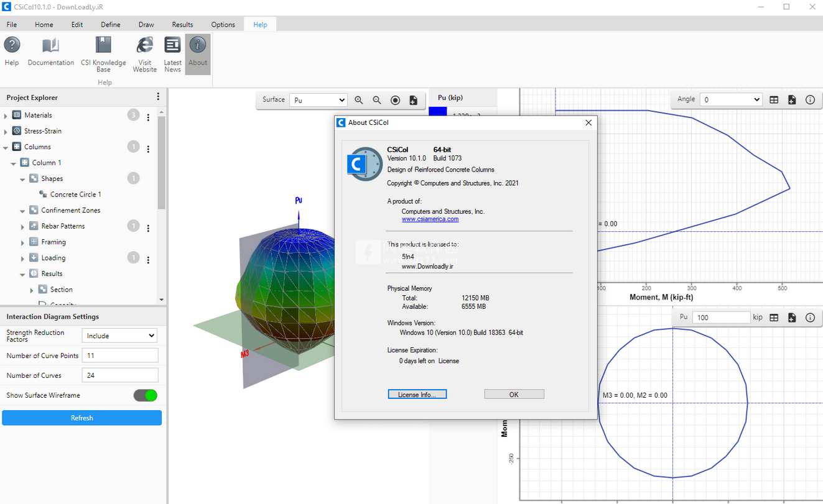Add surface view to report icon
This screenshot has width=823, height=504.
413,100
